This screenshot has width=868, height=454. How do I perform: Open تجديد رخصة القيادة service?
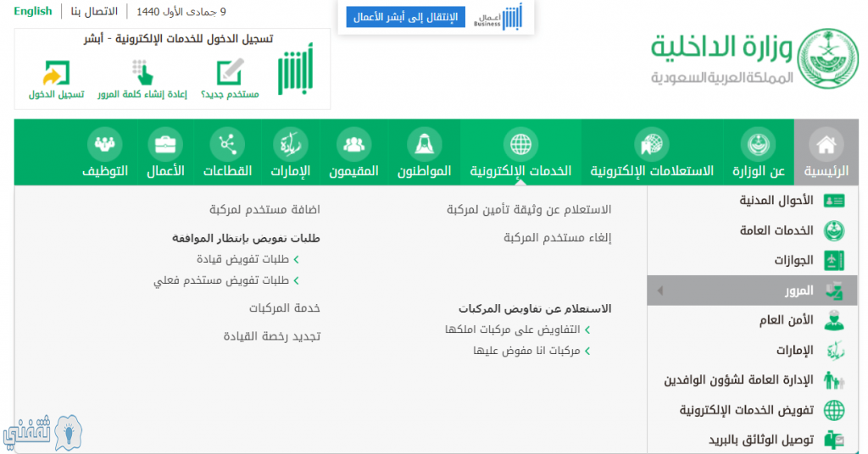[x=272, y=336]
